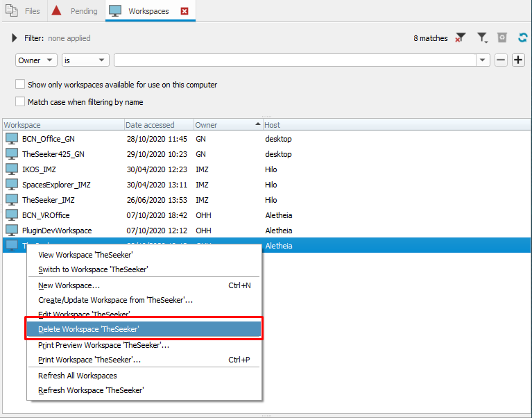The width and height of the screenshot is (532, 418).
Task: Click the date 07/10/2020 18:42
Action: click(x=157, y=215)
